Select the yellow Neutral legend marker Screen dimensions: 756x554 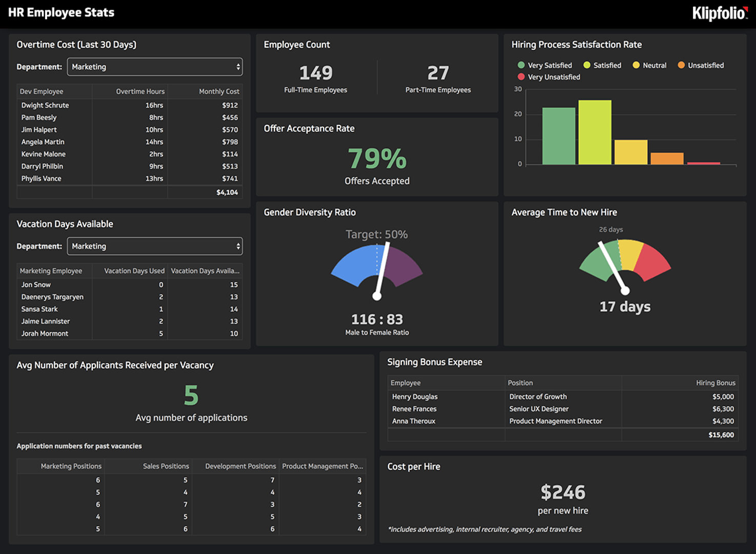636,65
